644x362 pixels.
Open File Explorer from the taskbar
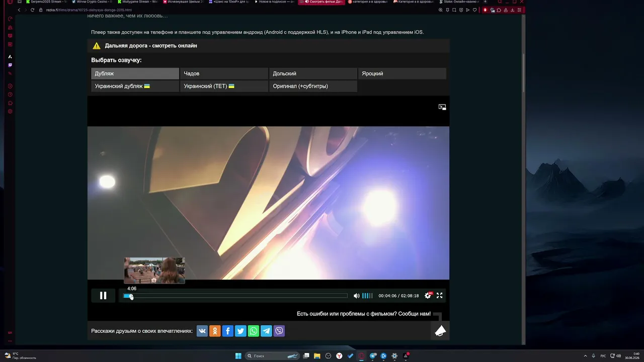tap(317, 356)
